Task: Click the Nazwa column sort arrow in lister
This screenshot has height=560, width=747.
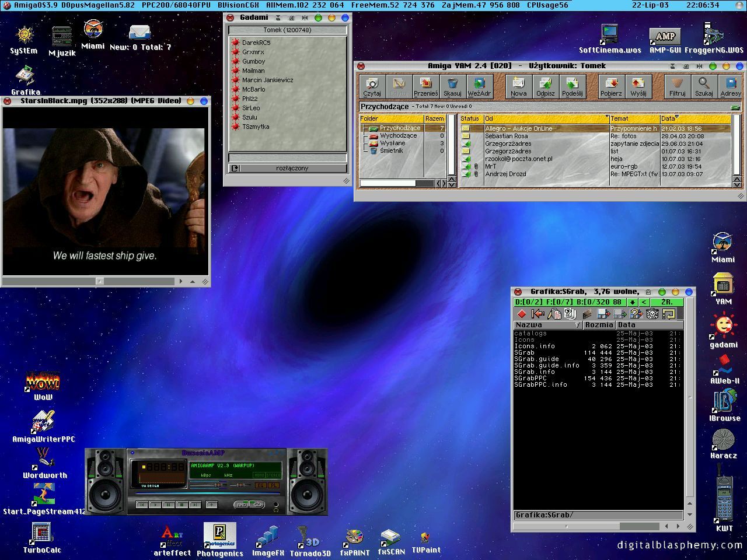Action: coord(577,325)
